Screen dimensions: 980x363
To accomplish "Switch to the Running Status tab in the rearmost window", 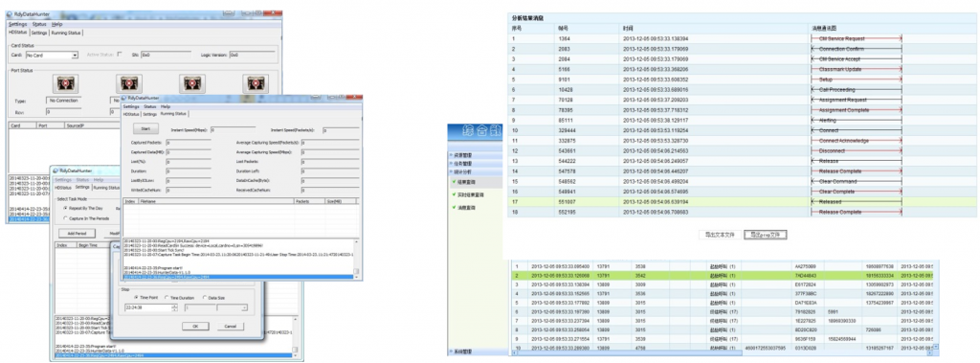I will tap(66, 33).
